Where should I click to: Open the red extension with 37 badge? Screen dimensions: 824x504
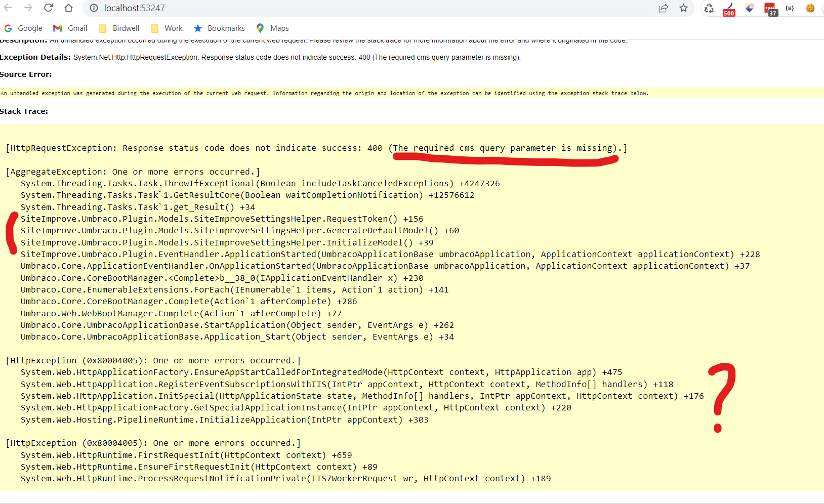(x=770, y=9)
